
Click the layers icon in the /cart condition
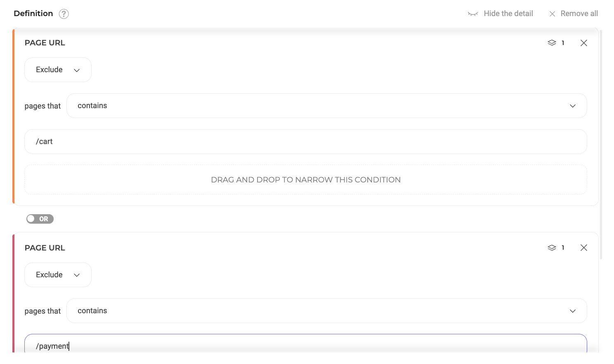(x=552, y=43)
